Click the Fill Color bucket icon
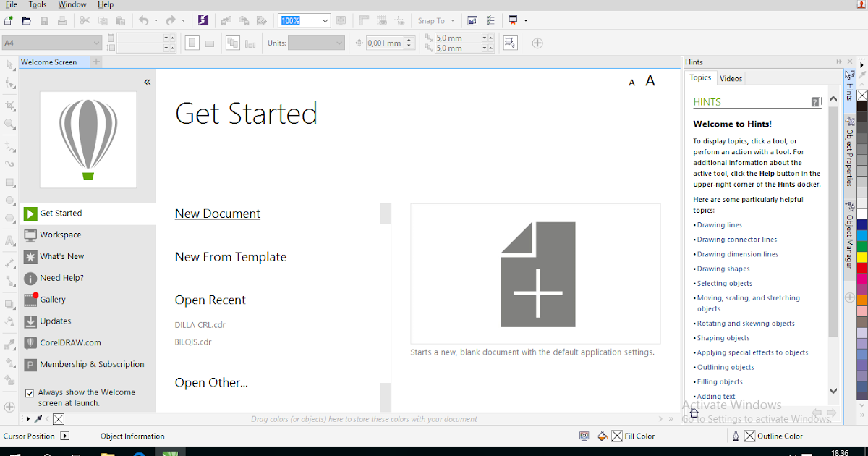The height and width of the screenshot is (456, 868). click(603, 436)
